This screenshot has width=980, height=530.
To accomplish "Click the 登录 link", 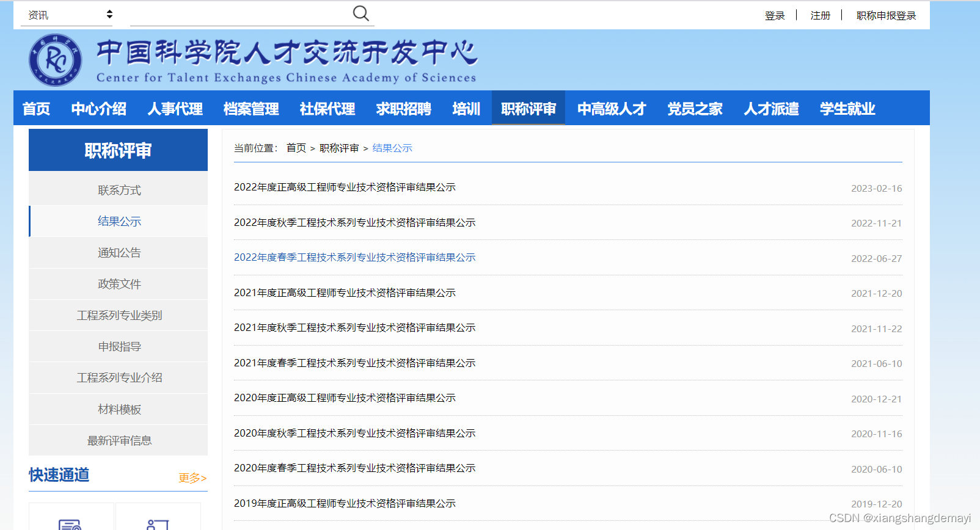I will pyautogui.click(x=775, y=15).
